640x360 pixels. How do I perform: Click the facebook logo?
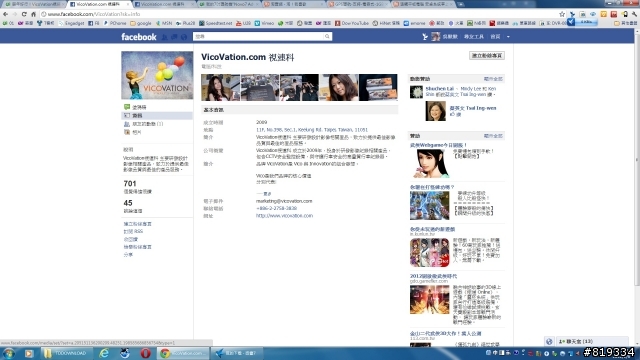pyautogui.click(x=139, y=37)
